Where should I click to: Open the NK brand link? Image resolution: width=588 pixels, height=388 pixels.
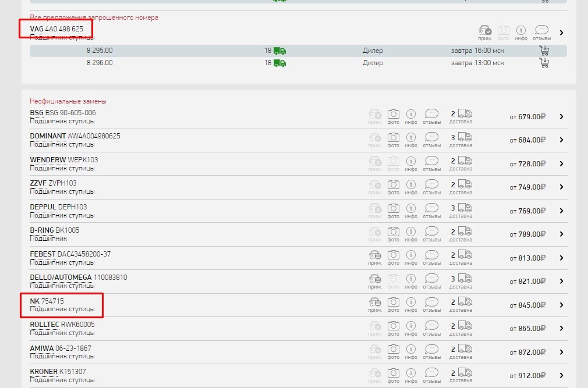(34, 301)
